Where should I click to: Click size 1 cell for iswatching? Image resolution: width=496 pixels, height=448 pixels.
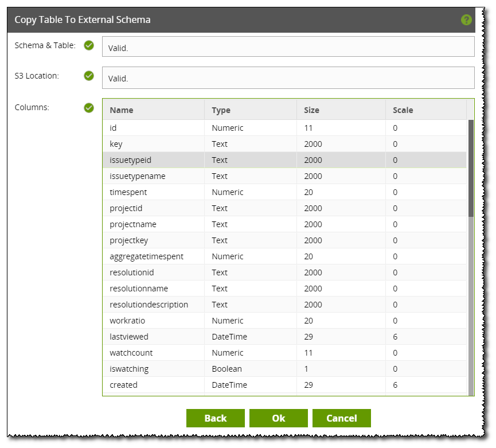coord(341,369)
